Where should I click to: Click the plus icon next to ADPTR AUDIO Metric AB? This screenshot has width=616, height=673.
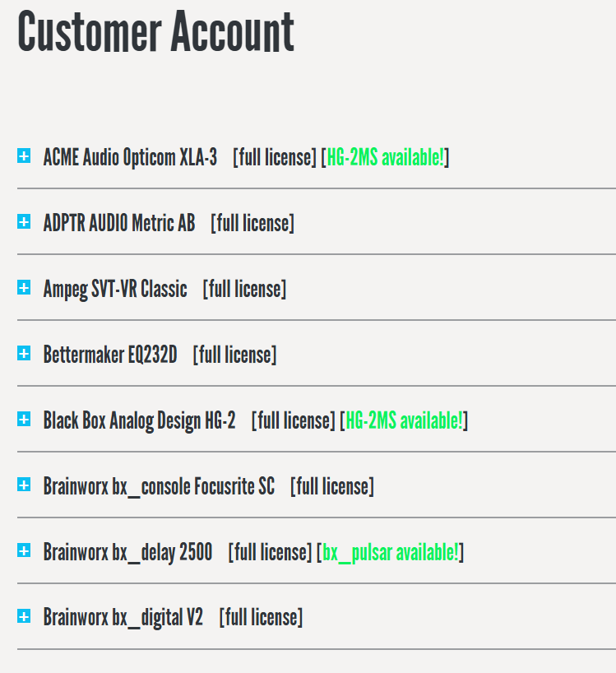pyautogui.click(x=23, y=222)
